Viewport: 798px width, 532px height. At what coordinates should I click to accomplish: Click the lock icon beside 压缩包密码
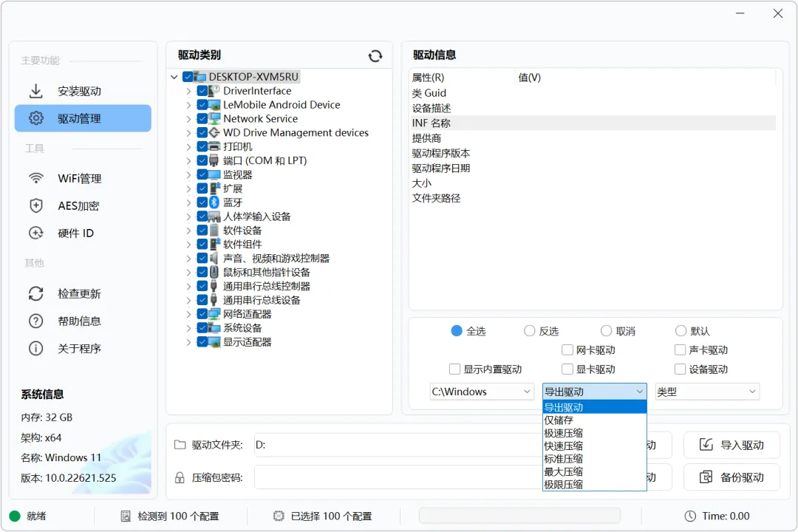click(x=180, y=477)
